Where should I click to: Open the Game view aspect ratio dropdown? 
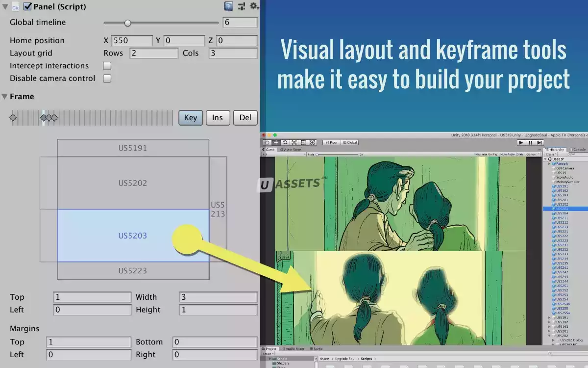284,155
